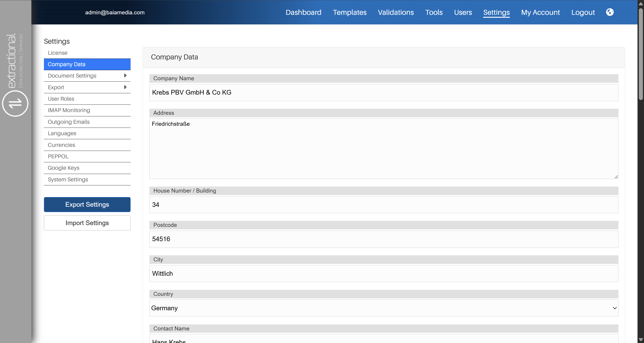The image size is (644, 343).
Task: Open Validations from the top navigation
Action: pos(396,12)
